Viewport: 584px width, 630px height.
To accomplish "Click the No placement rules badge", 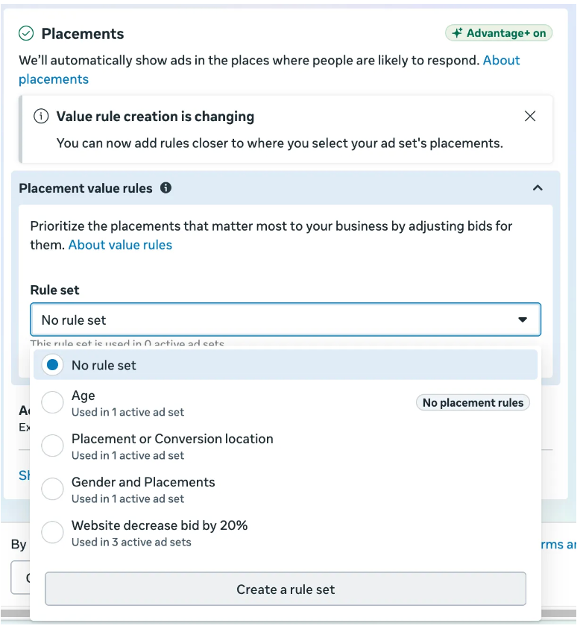I will coord(473,403).
